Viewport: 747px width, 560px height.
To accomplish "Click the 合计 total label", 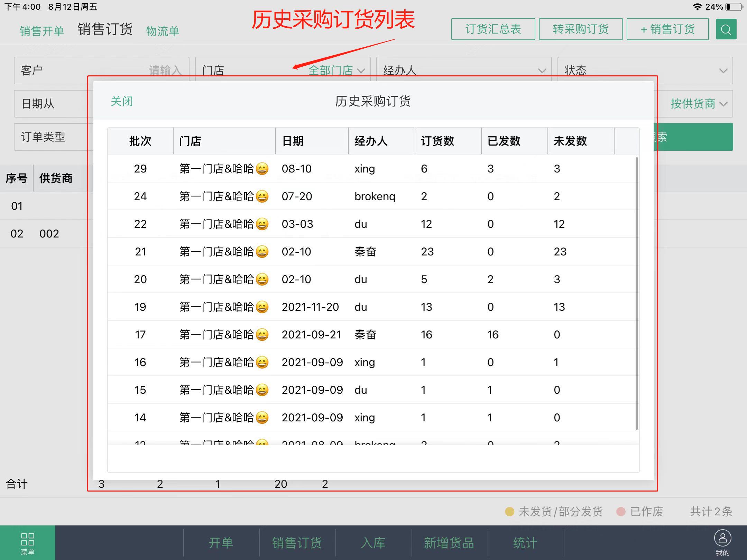I will [x=17, y=484].
